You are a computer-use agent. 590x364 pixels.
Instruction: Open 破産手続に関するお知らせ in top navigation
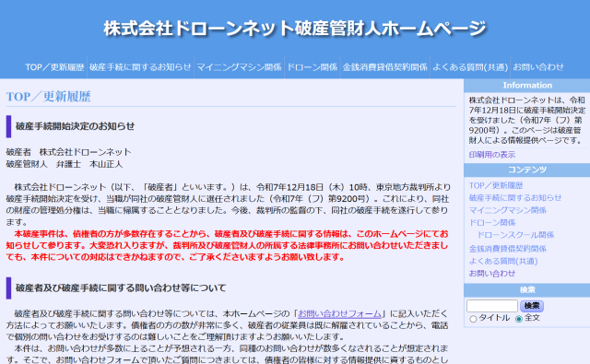(x=140, y=67)
